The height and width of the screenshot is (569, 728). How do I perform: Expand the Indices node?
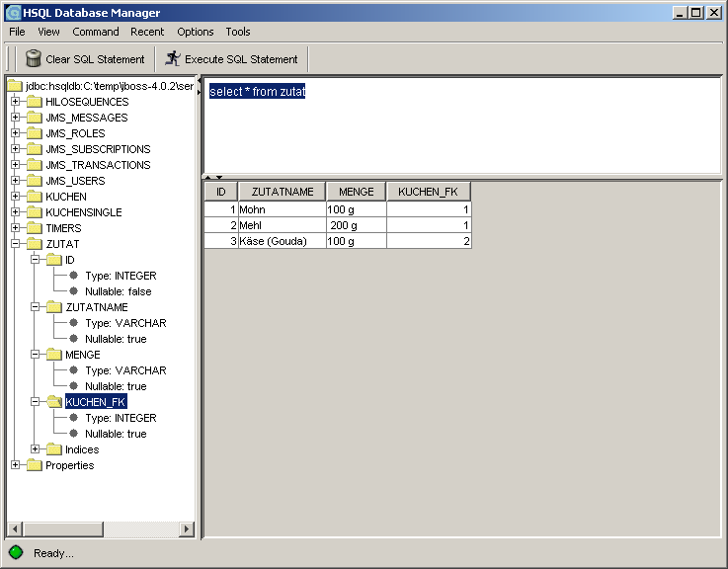click(35, 448)
